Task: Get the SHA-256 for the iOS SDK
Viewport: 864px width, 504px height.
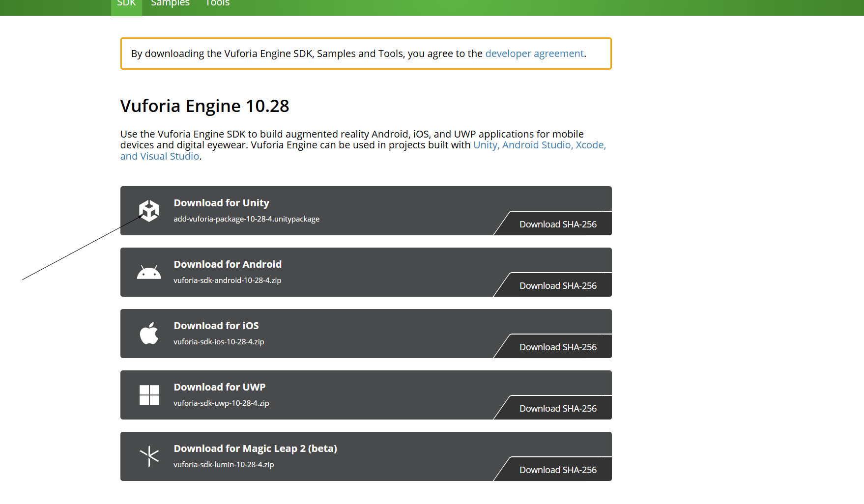Action: (558, 347)
